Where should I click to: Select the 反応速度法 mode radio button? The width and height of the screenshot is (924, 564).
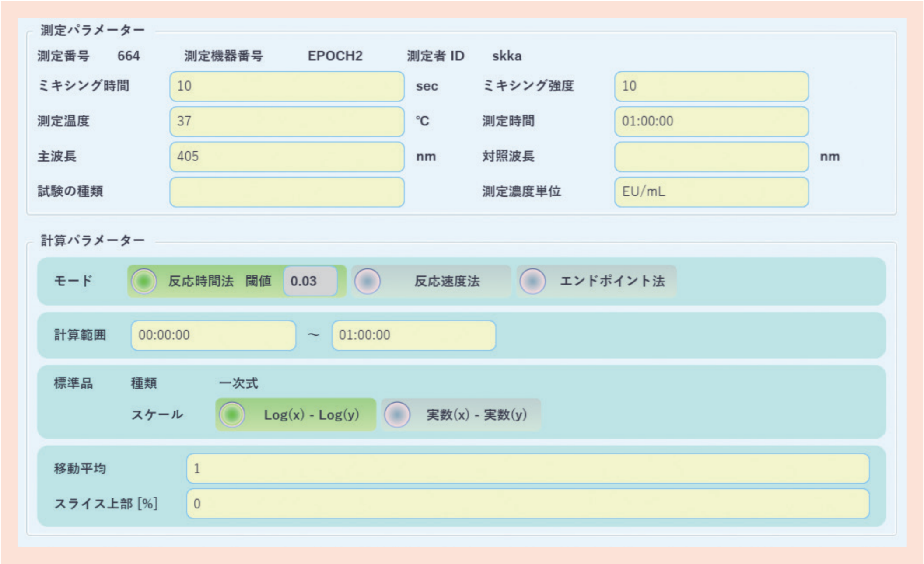[x=367, y=281]
